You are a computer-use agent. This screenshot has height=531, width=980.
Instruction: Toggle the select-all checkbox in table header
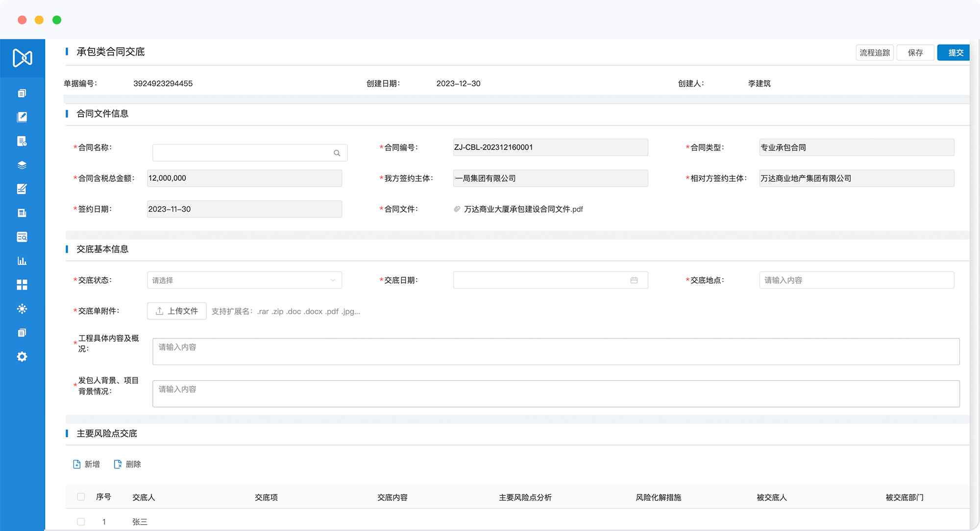(x=81, y=497)
